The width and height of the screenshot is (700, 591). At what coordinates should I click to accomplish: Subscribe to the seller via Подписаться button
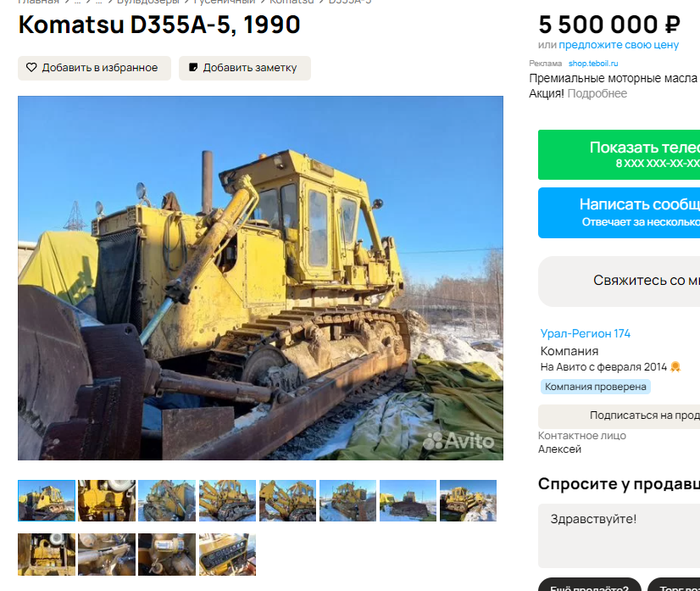(x=619, y=416)
